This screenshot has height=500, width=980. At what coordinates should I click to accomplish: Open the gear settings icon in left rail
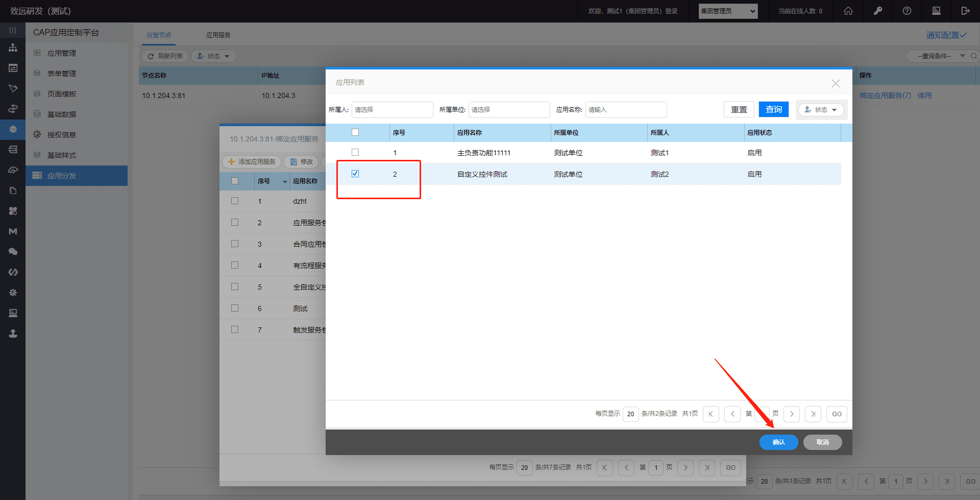click(x=13, y=293)
